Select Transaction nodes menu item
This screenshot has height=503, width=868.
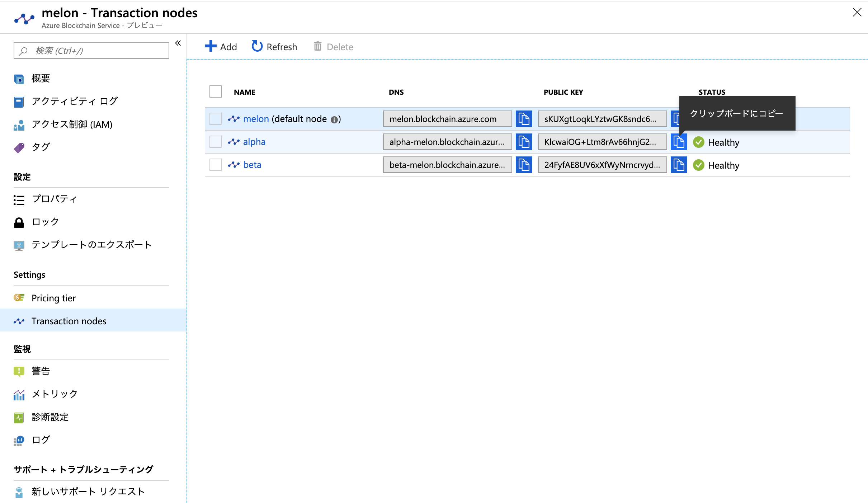click(93, 321)
